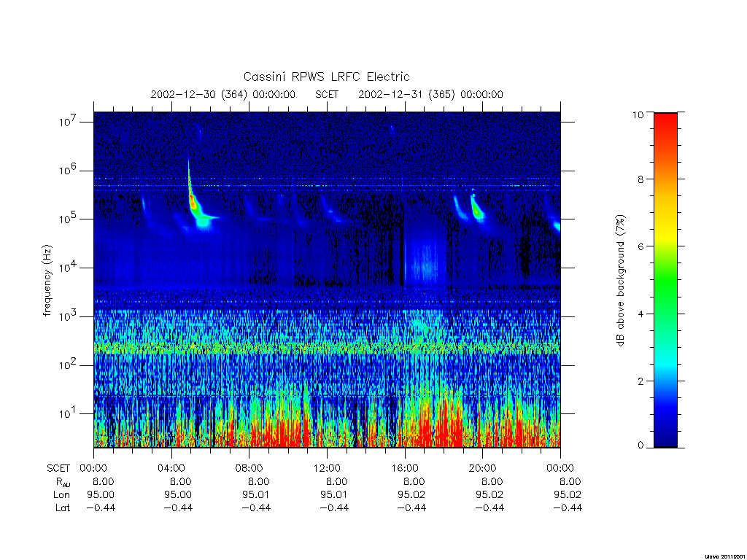The height and width of the screenshot is (560, 747).
Task: Click the 10^5 frequency tick label
Action: click(x=69, y=219)
